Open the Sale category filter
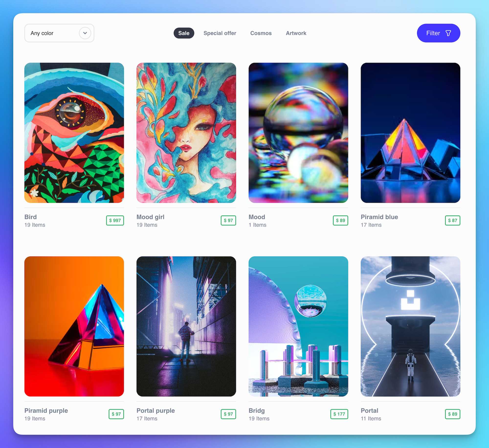Viewport: 489px width, 448px height. tap(183, 33)
